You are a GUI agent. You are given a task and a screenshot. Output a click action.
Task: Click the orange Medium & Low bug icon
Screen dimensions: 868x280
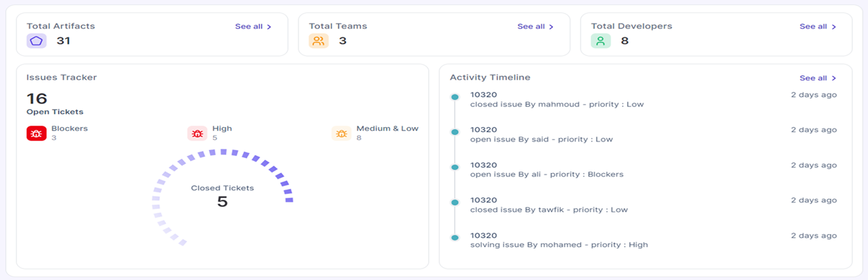[x=341, y=134]
